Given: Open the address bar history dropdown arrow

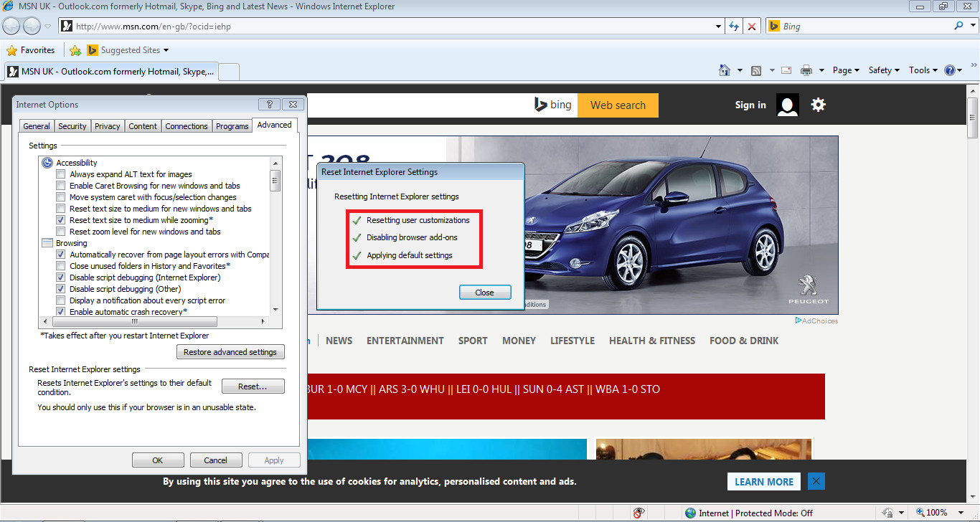Looking at the screenshot, I should click(x=719, y=27).
